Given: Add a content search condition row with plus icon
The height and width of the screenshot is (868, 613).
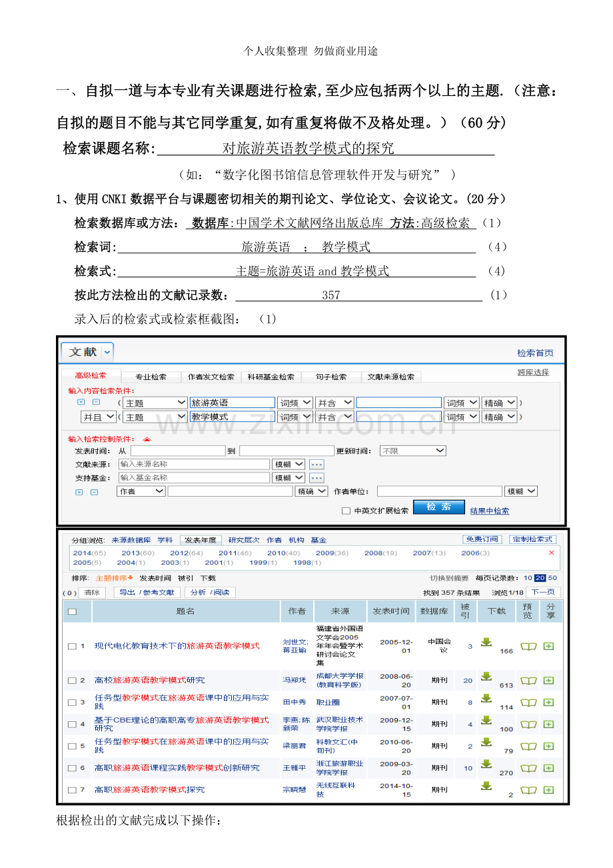Looking at the screenshot, I should (x=81, y=403).
